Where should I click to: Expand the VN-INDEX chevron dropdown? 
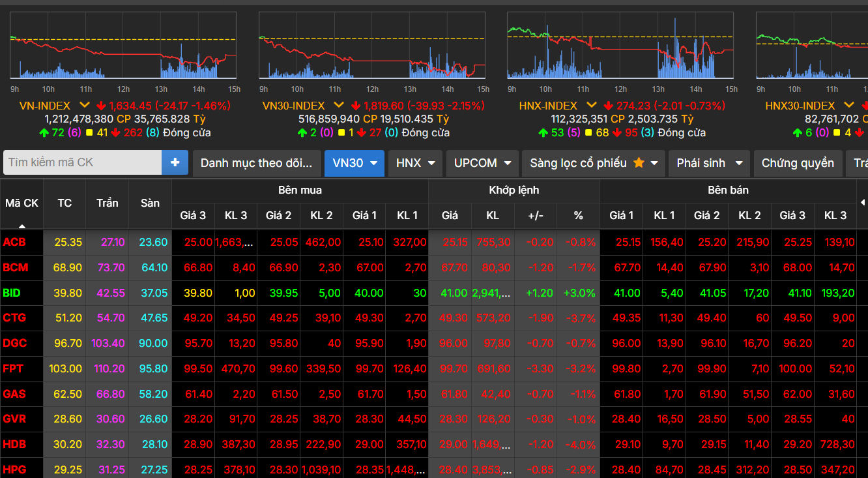coord(85,105)
